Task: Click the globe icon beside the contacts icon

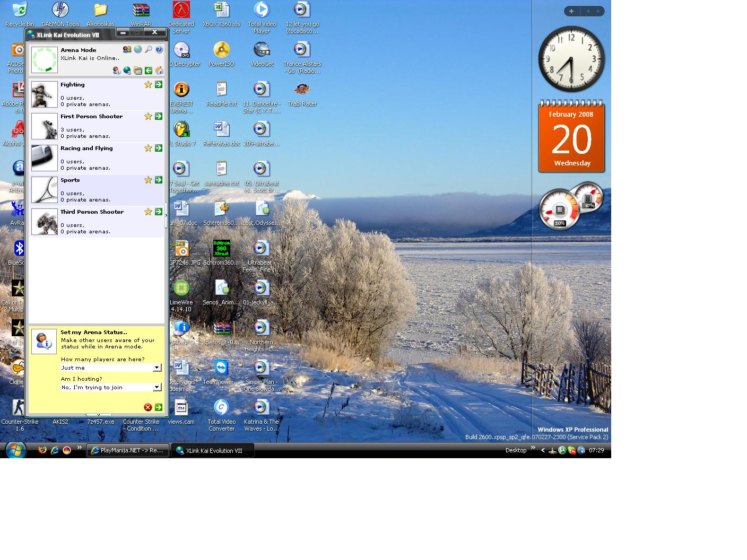Action: pyautogui.click(x=138, y=49)
